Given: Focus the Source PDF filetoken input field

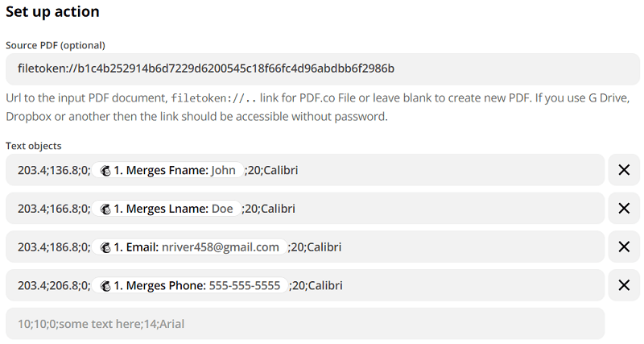Looking at the screenshot, I should pyautogui.click(x=322, y=69).
